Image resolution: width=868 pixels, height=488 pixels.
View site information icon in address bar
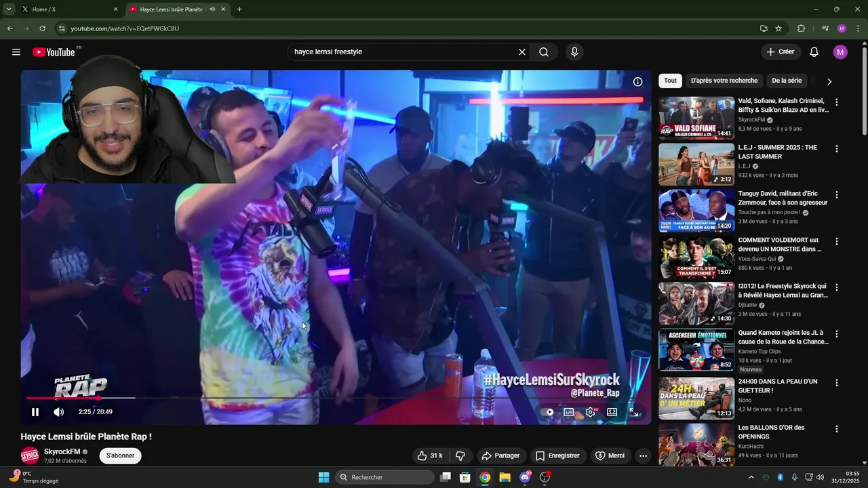(x=62, y=28)
